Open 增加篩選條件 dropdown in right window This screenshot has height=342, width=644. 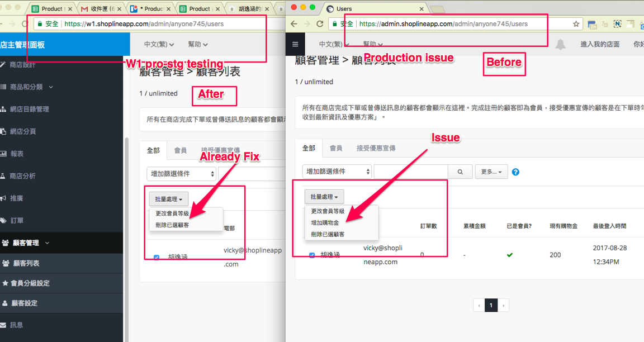337,172
